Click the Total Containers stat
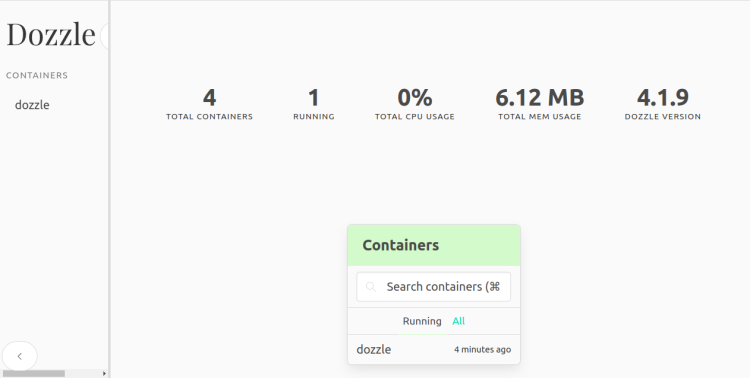750x378 pixels. tap(209, 104)
